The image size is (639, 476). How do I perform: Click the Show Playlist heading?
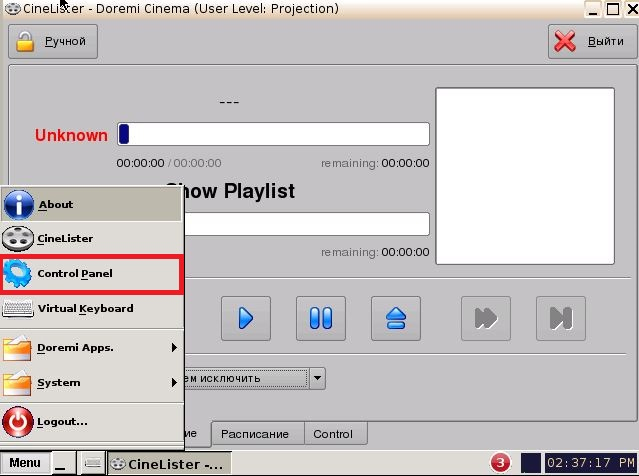click(230, 191)
